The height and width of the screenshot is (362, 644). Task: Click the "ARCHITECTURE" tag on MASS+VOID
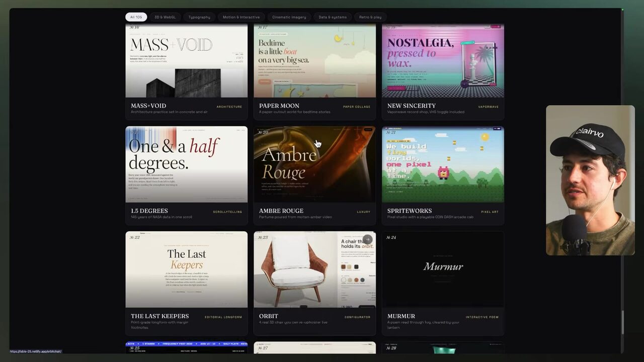(x=229, y=107)
